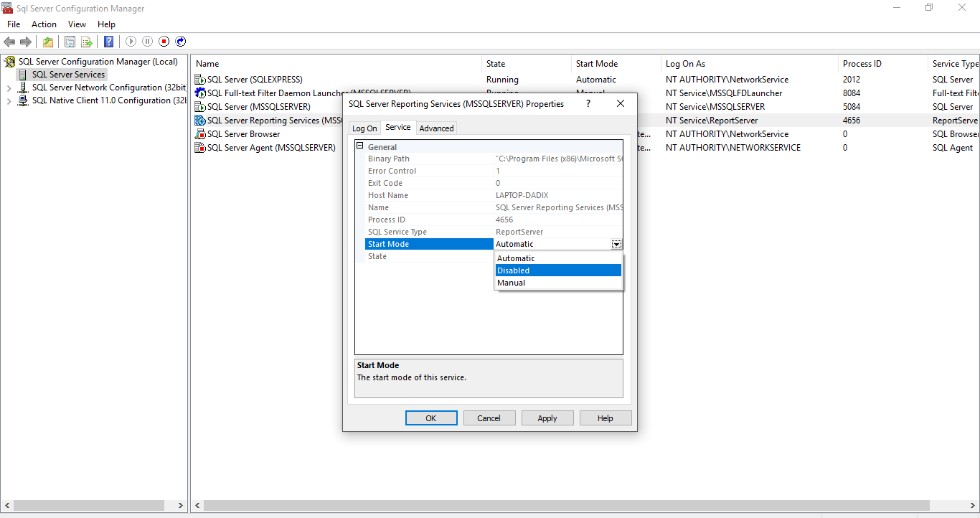Switch to the Log On tab
980x518 pixels.
[364, 128]
